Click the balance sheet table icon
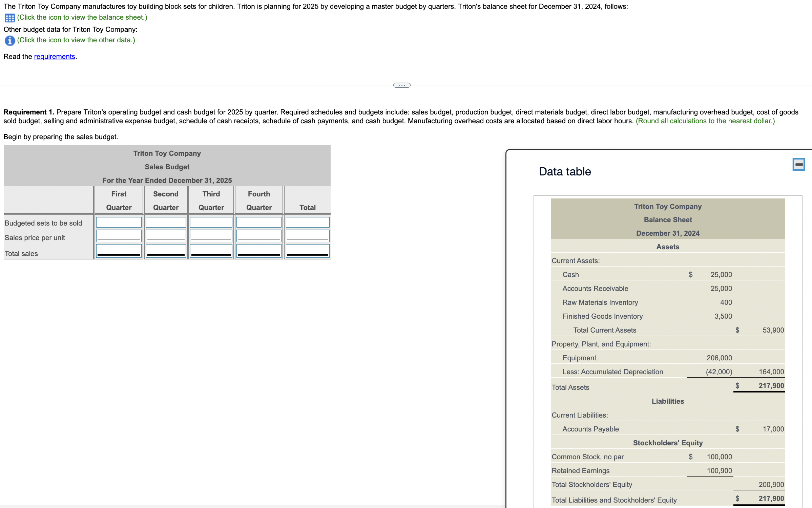 point(9,18)
